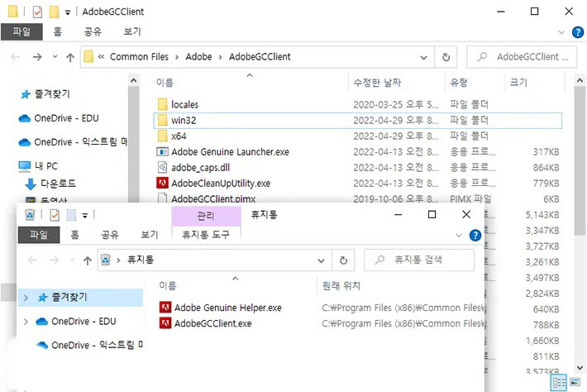Select AdobeCleanUpUtility.exe red Adobe icon
587x392 pixels.
[x=162, y=183]
